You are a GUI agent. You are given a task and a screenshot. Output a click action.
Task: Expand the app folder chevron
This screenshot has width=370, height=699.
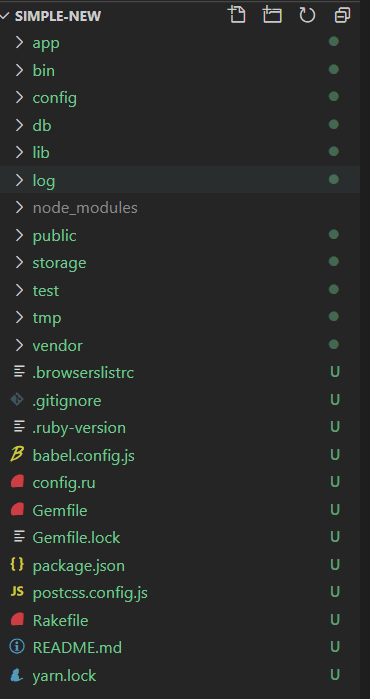[19, 42]
